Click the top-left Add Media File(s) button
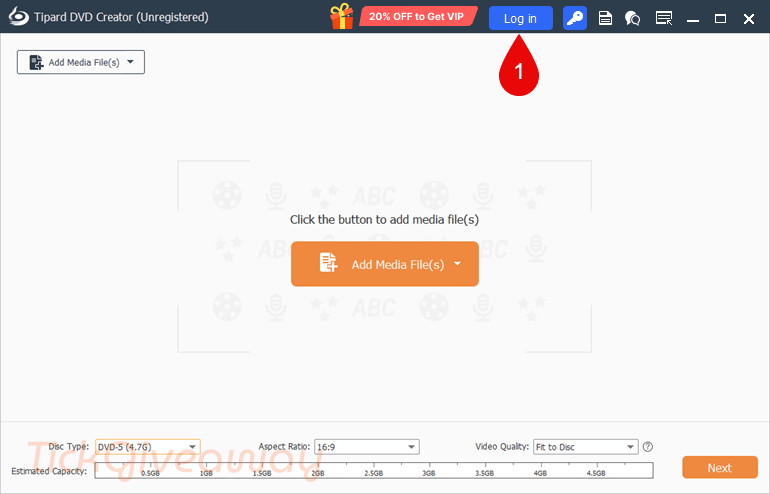Image resolution: width=770 pixels, height=494 pixels. coord(81,62)
